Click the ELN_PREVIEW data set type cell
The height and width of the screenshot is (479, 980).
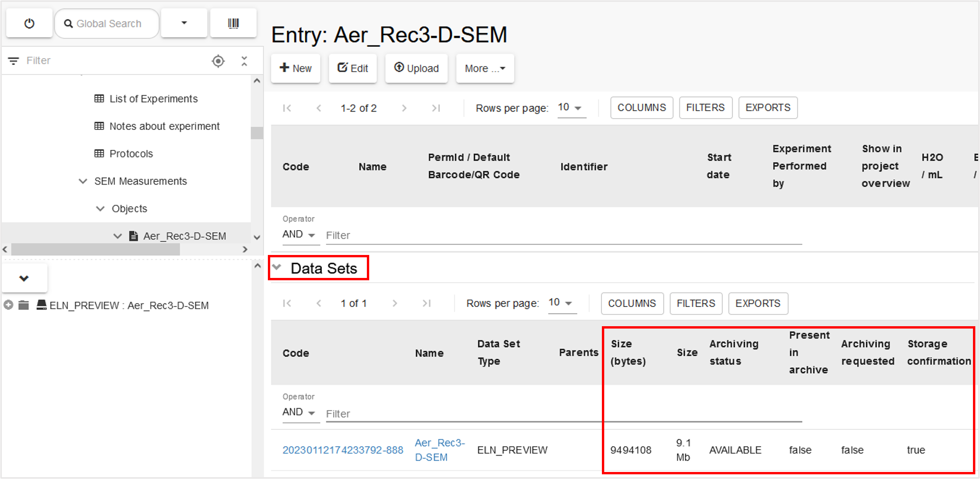(x=512, y=450)
